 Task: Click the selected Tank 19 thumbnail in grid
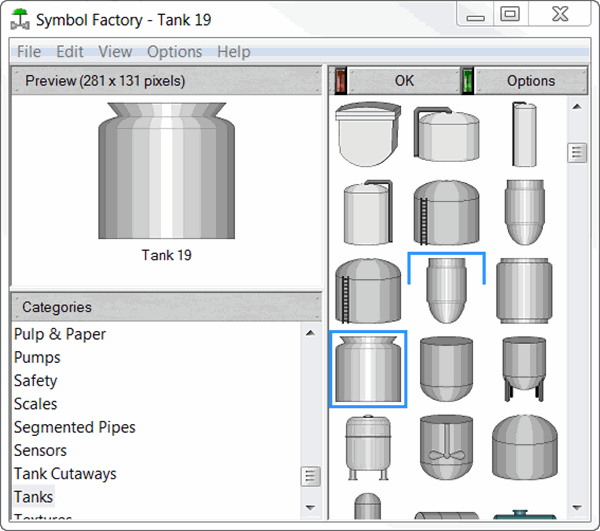pyautogui.click(x=368, y=369)
